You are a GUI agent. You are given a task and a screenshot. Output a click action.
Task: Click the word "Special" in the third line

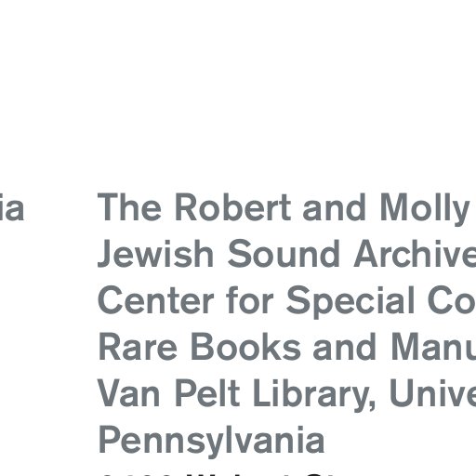coord(350,301)
